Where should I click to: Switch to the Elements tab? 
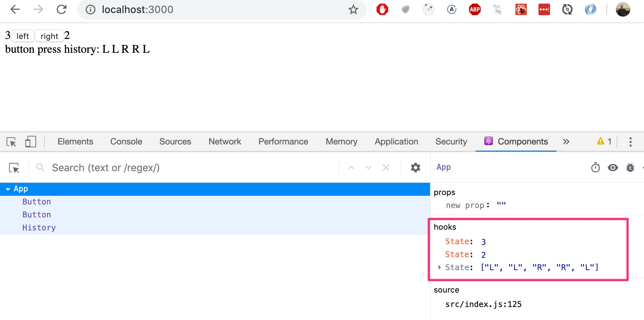click(x=75, y=142)
